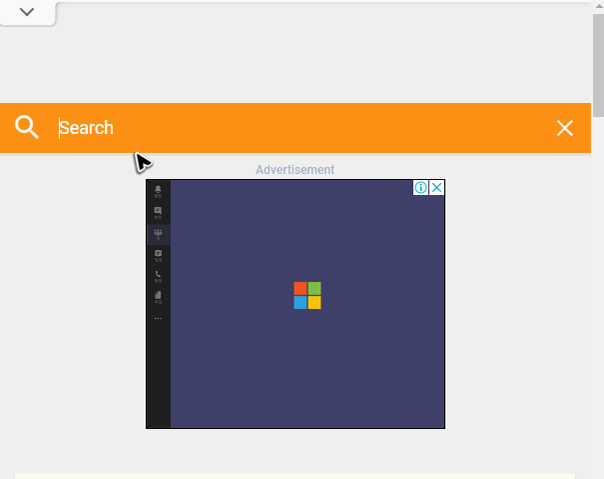The image size is (604, 479).
Task: Dismiss the advertisement with its X
Action: (x=436, y=188)
